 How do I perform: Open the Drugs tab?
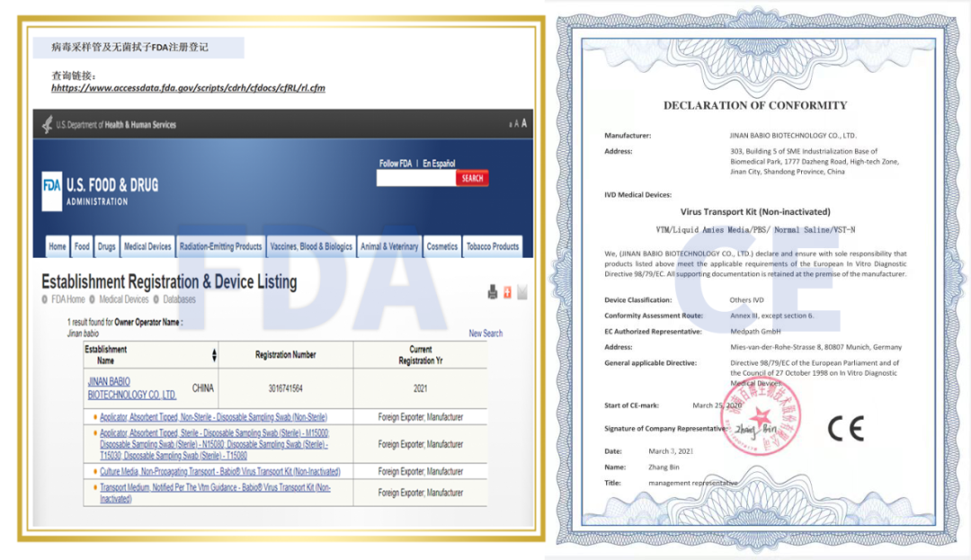point(106,246)
